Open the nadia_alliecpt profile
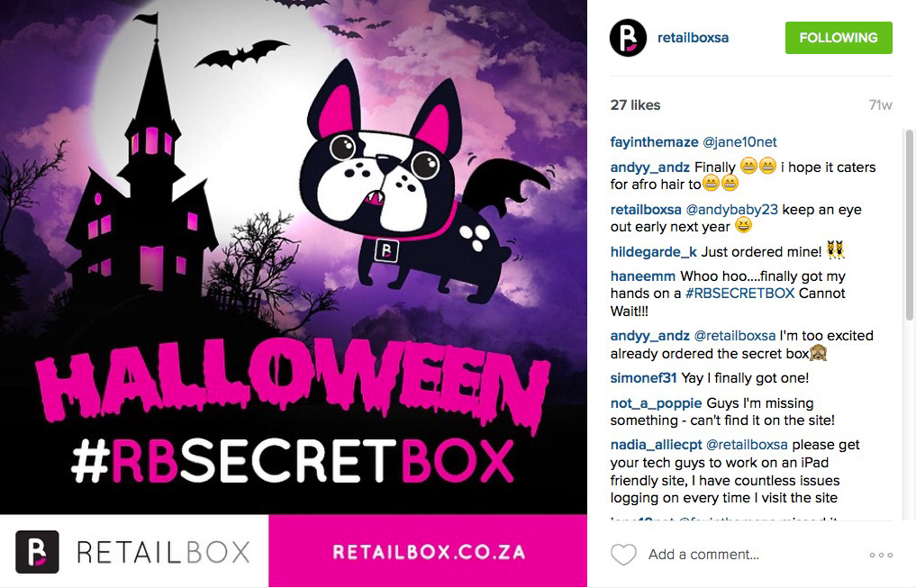The width and height of the screenshot is (916, 588). coord(656,444)
